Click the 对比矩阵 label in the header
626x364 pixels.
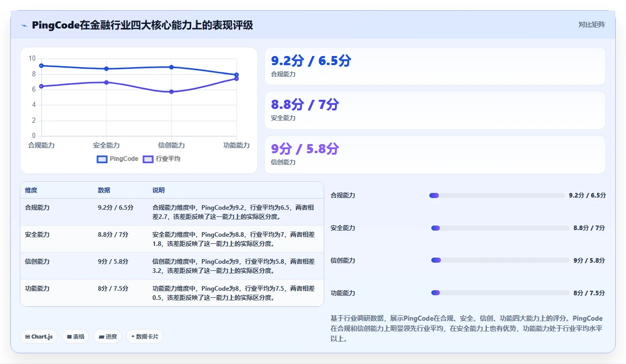coord(591,24)
